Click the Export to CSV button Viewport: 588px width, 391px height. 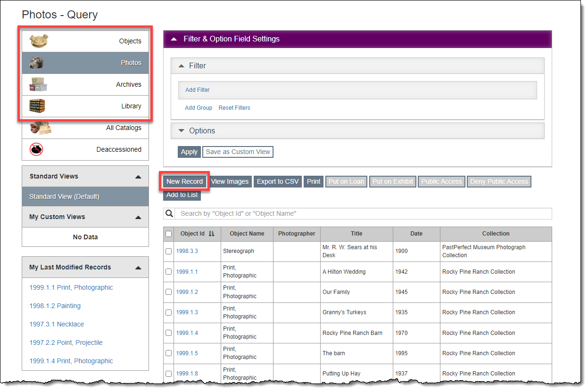click(278, 181)
